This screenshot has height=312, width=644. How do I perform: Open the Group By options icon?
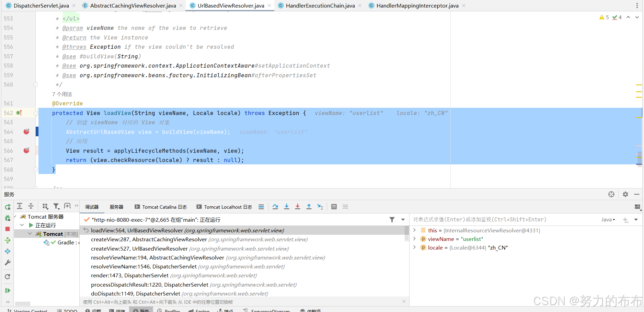pos(45,206)
